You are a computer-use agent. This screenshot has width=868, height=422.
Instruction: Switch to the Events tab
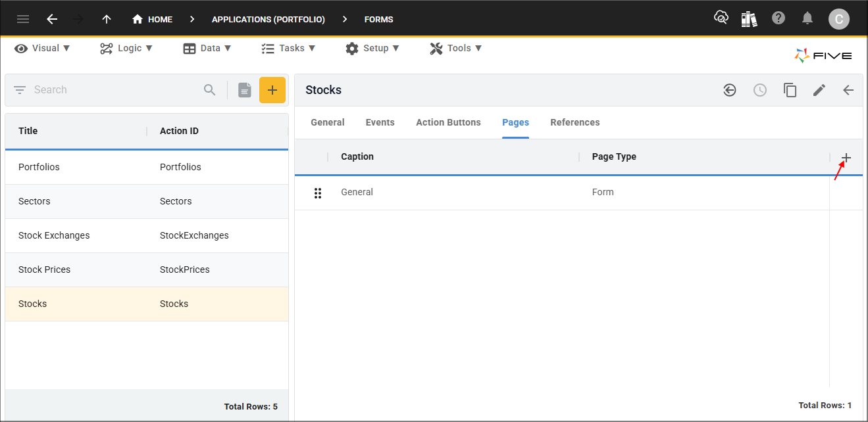pyautogui.click(x=380, y=122)
